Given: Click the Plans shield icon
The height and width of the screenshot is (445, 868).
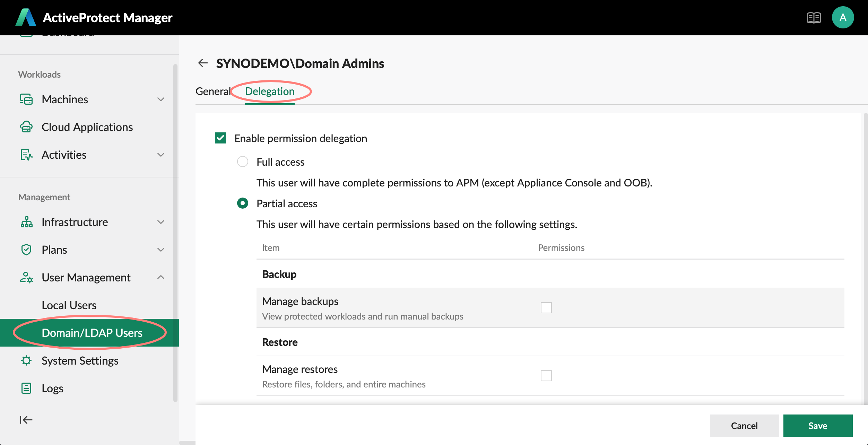Looking at the screenshot, I should (x=26, y=250).
